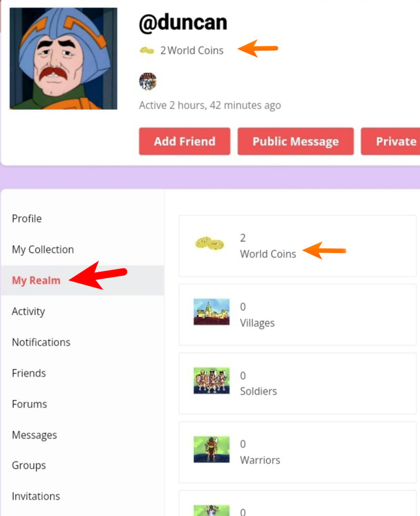
Task: Select the Warriors character icon
Action: [x=211, y=449]
